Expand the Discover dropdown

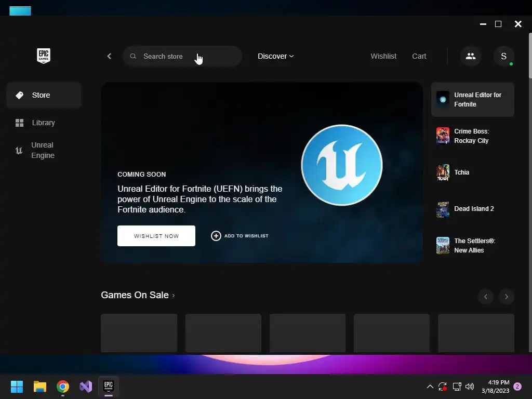pos(275,56)
